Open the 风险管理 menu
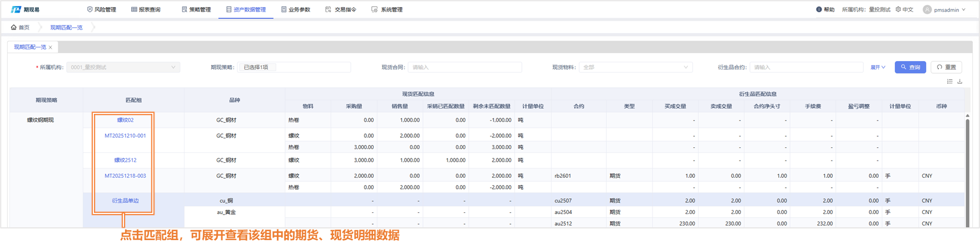The width and height of the screenshot is (980, 249). coord(102,9)
